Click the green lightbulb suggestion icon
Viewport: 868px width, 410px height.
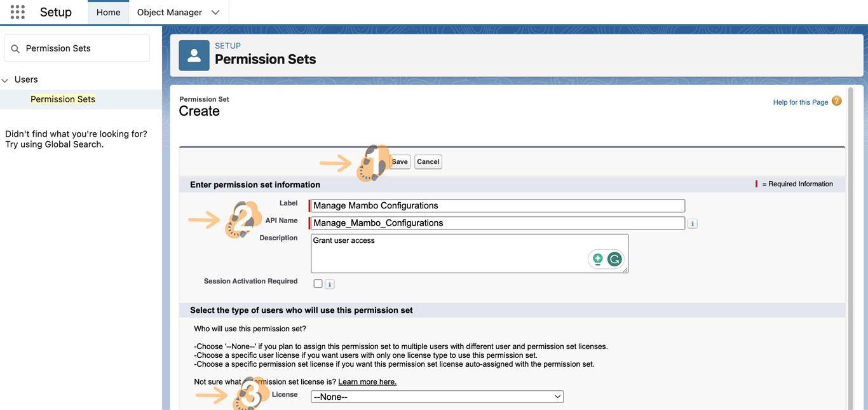coord(598,259)
